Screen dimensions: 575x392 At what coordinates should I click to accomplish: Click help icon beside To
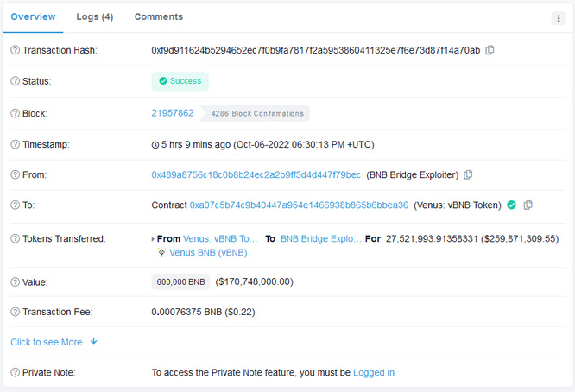[x=15, y=205]
